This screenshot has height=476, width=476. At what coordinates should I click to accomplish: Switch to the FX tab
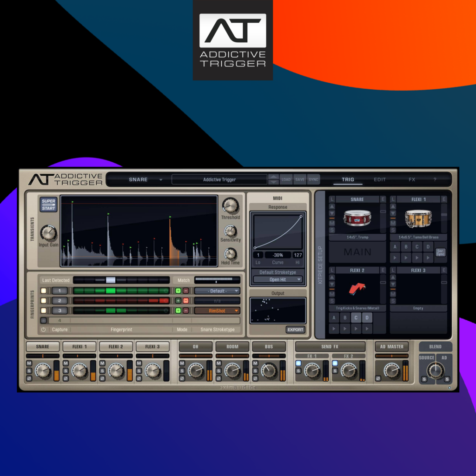click(x=412, y=179)
